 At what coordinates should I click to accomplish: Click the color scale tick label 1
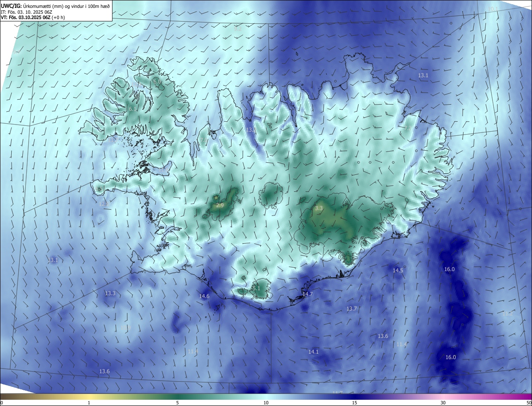(89, 403)
